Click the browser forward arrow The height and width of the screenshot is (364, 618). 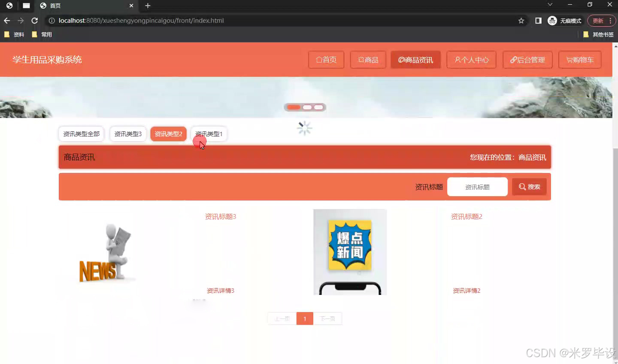coord(21,21)
